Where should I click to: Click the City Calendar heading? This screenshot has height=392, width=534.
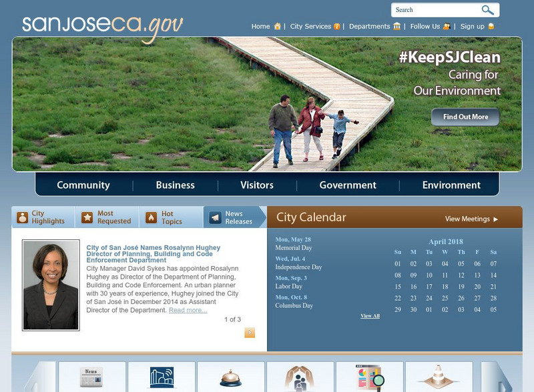(x=311, y=217)
